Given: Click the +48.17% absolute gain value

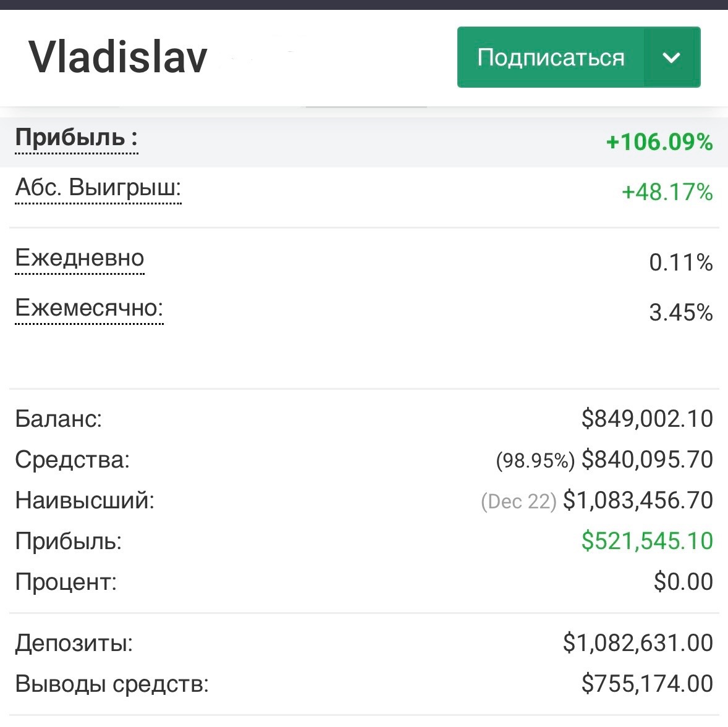Looking at the screenshot, I should pos(667,192).
